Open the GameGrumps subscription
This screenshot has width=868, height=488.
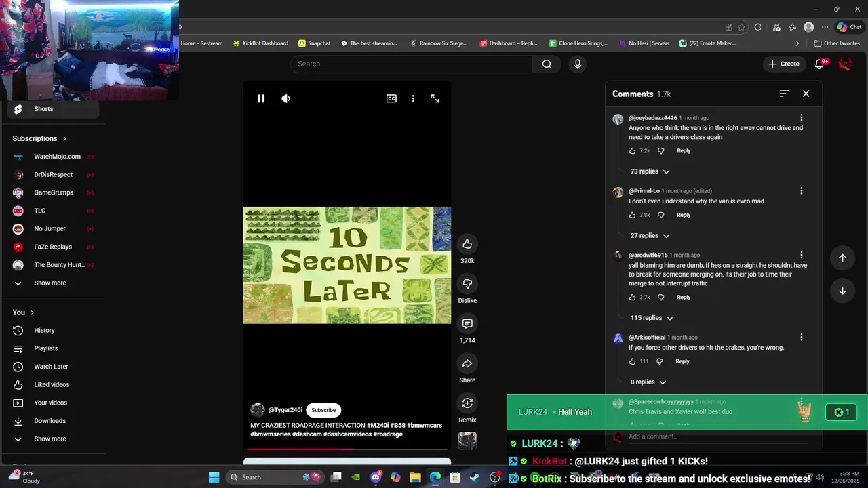tap(53, 192)
